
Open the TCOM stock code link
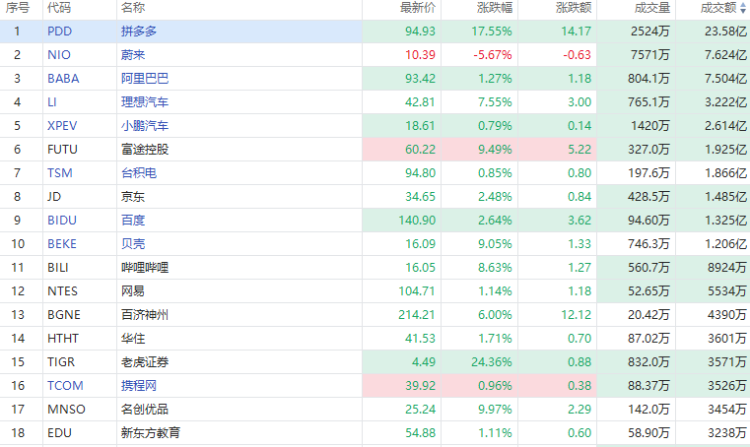pyautogui.click(x=65, y=385)
